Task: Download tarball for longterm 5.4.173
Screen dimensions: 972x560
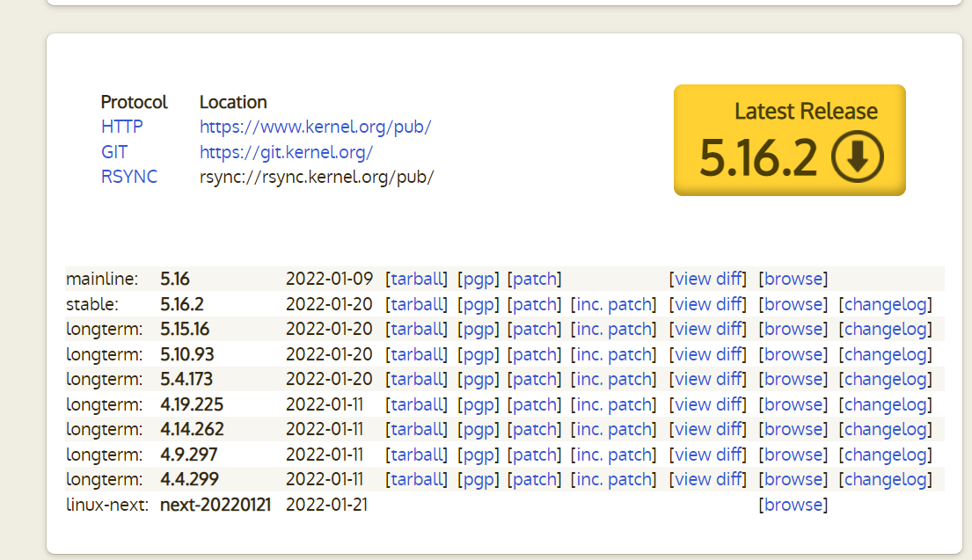Action: coord(417,379)
